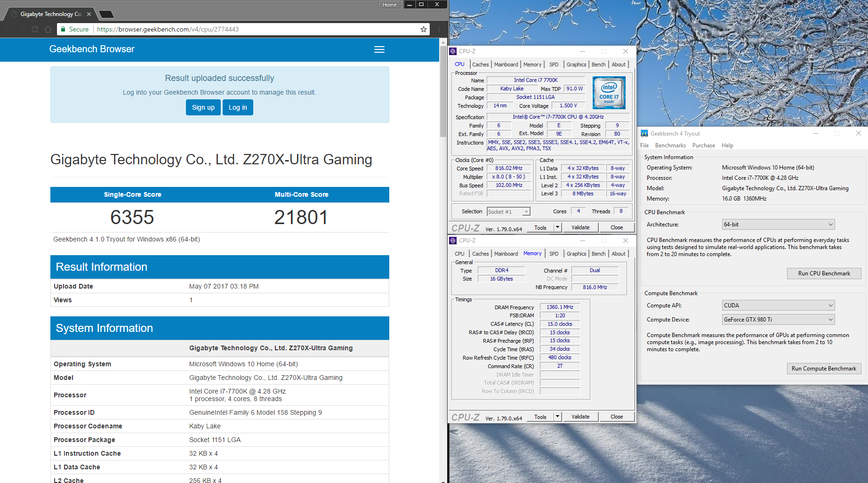
Task: Click the Kaby Lake code name field
Action: 512,89
